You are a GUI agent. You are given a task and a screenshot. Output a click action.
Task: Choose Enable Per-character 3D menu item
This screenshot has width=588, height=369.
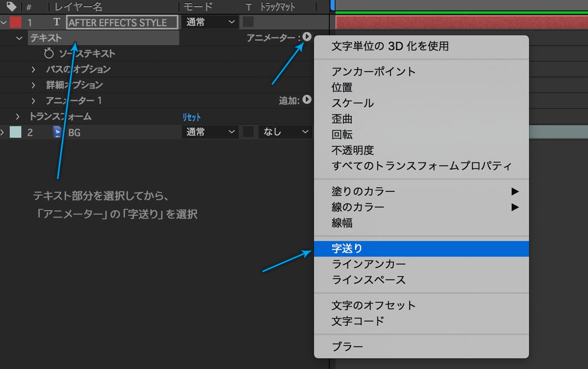point(390,46)
